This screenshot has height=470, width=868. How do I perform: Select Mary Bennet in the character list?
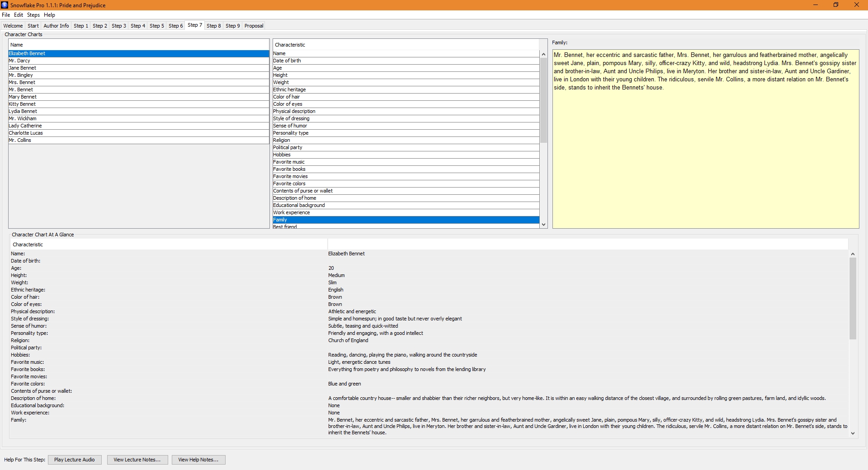[139, 97]
